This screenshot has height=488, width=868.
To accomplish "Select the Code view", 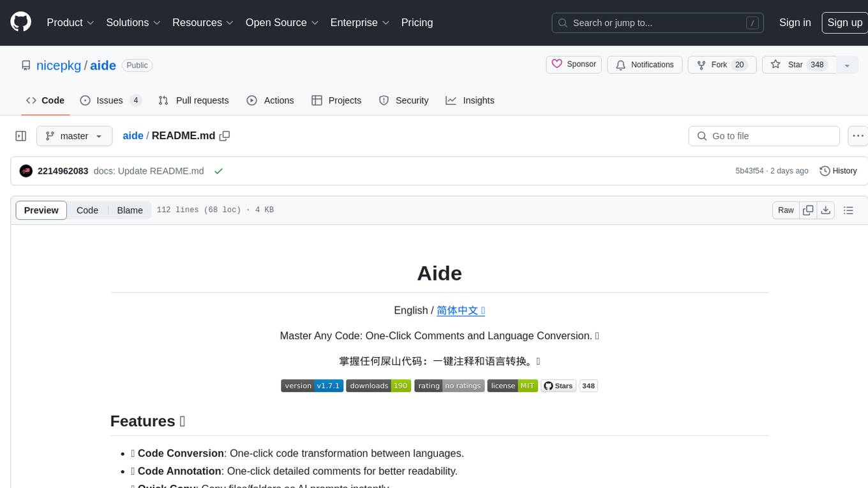I will pyautogui.click(x=87, y=210).
